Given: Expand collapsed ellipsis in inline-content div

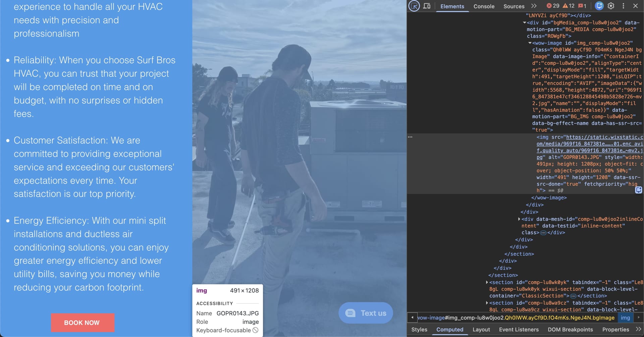Looking at the screenshot, I should pos(543,233).
